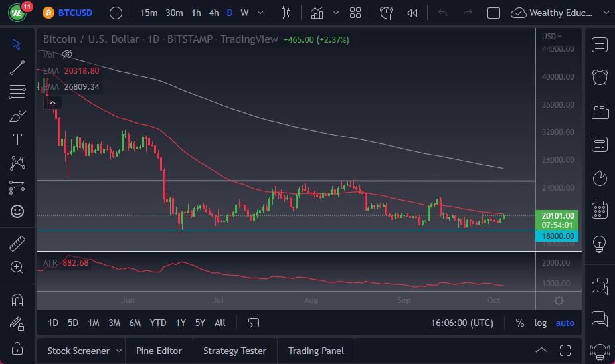
Task: Select the ruler measure tool
Action: tap(17, 244)
